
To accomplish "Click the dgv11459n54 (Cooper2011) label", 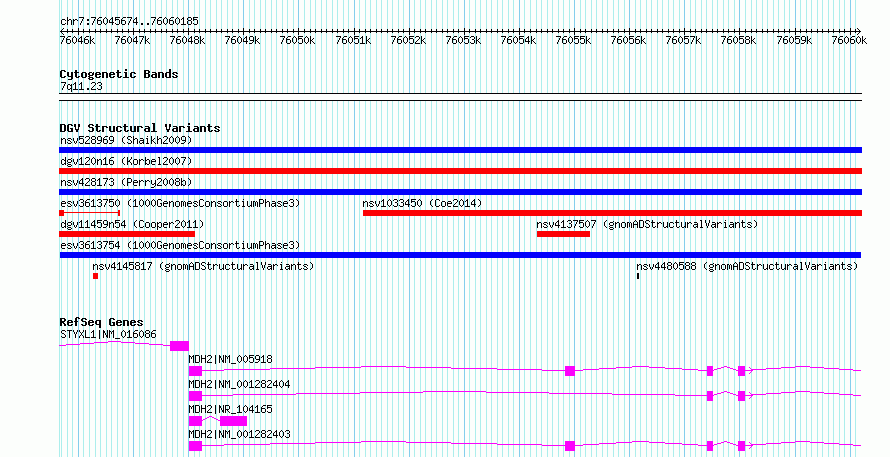I will click(132, 224).
